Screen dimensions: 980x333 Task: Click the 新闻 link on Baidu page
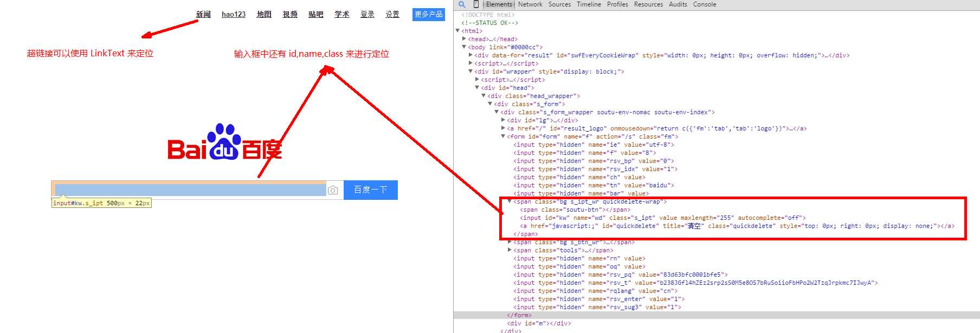coord(203,15)
